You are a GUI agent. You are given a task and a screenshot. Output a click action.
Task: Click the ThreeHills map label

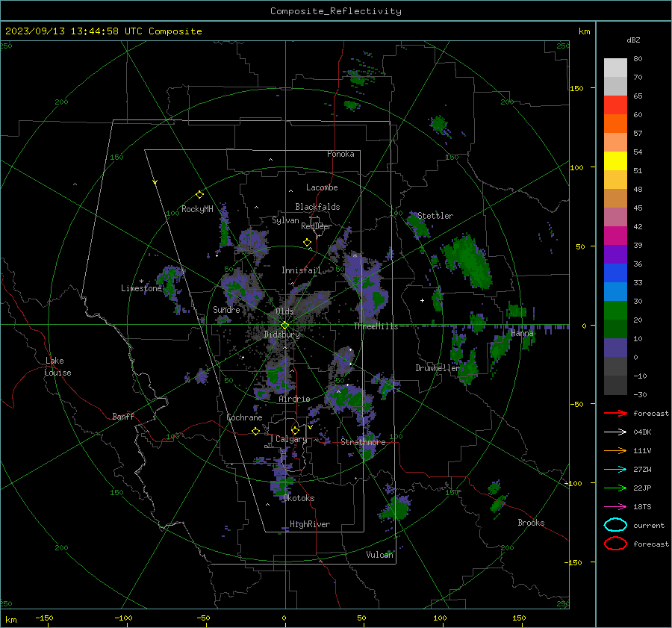[376, 326]
